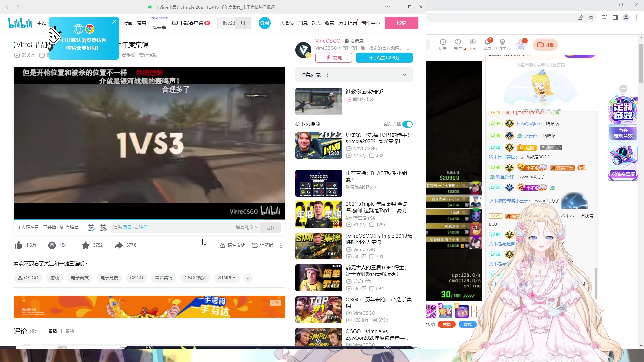Open the VirreCSGO channel avatar

tap(303, 50)
